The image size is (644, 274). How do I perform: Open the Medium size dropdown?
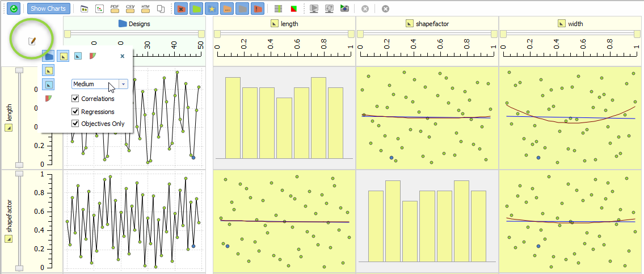100,84
